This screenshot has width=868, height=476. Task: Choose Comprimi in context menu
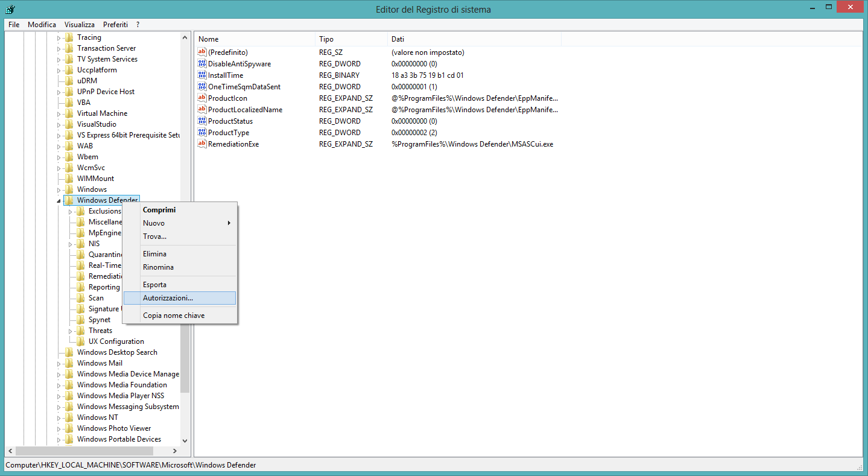[180, 210]
